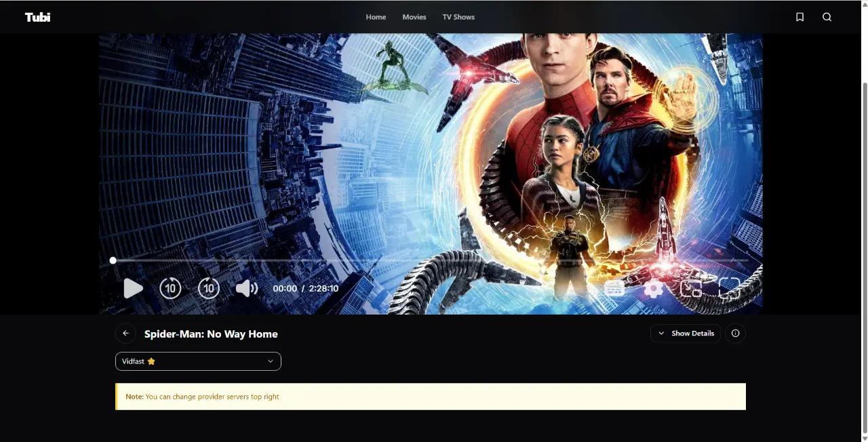The height and width of the screenshot is (442, 868).
Task: Open the bookmarks icon in header
Action: (800, 17)
